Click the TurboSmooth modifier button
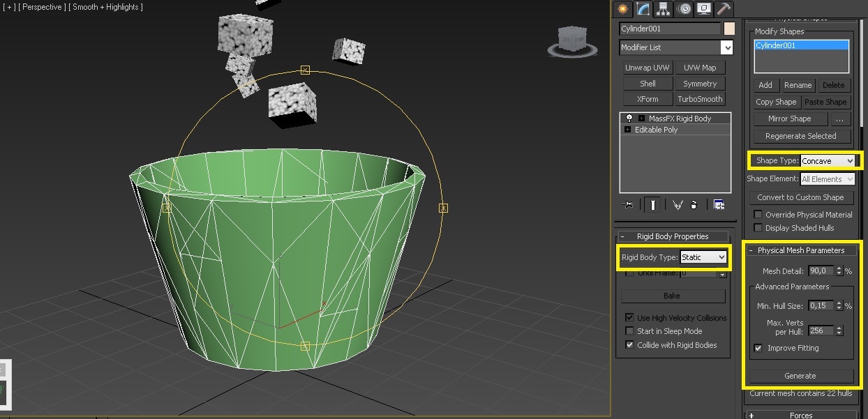This screenshot has height=419, width=868. (x=700, y=99)
